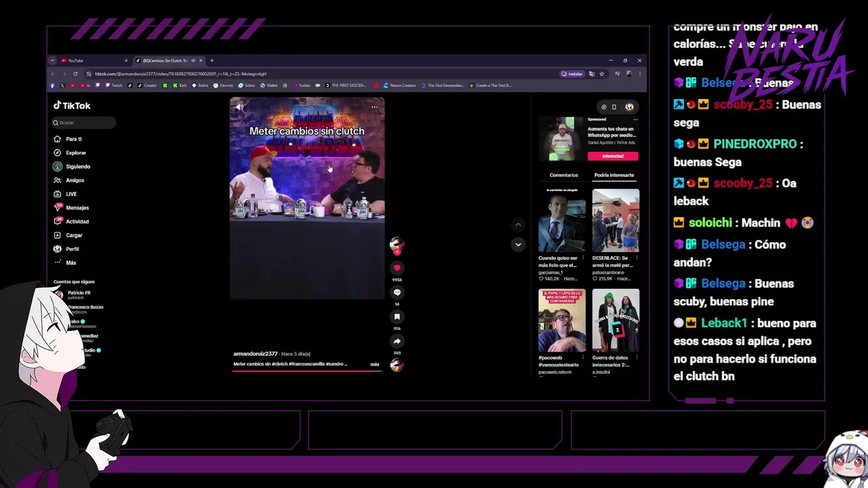Open options dots for DESENLACE video
Image resolution: width=868 pixels, height=488 pixels.
point(636,258)
